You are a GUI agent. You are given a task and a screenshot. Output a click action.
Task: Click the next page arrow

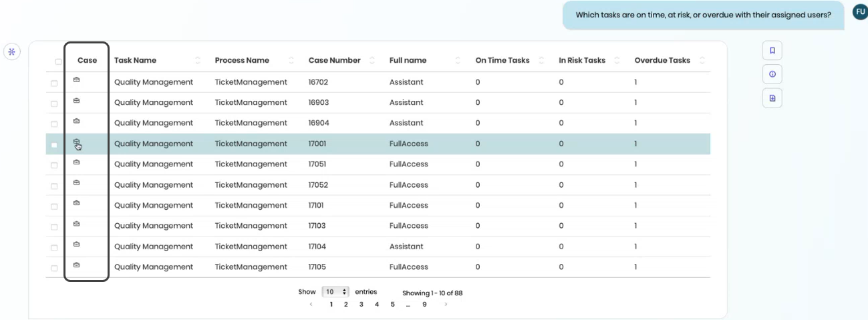click(446, 305)
